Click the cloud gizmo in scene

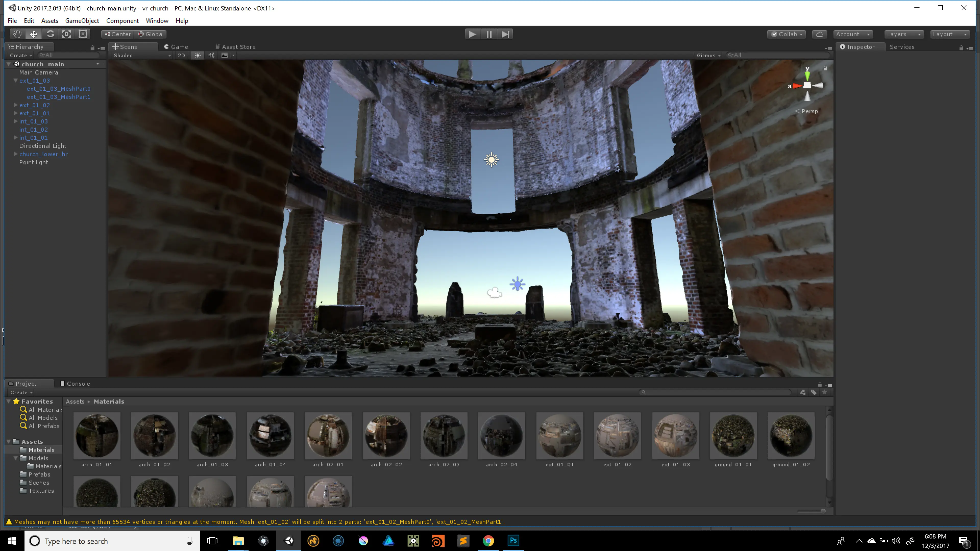[494, 292]
